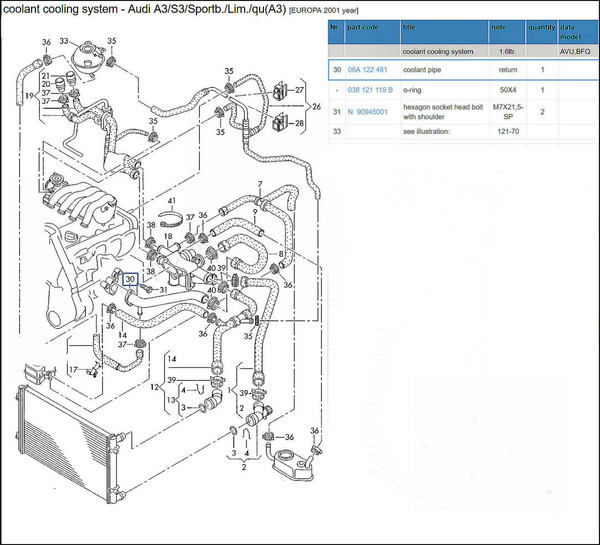Click the hose clamp labeled 41
Image resolution: width=600 pixels, height=545 pixels.
pyautogui.click(x=172, y=219)
